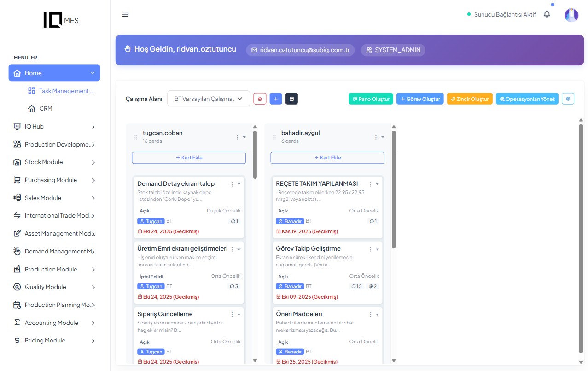Viewport: 588px width, 371px height.
Task: Click the hamburger menu icon
Action: (125, 14)
